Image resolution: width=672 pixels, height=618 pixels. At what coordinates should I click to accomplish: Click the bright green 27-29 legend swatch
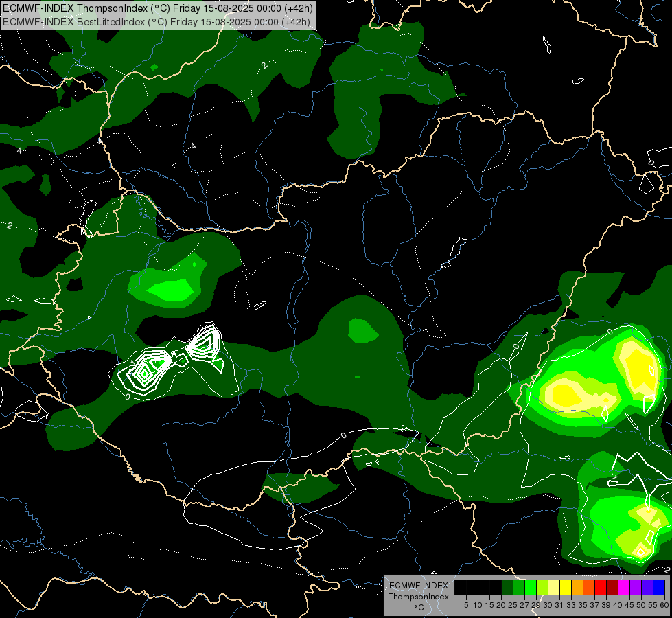coord(531,587)
